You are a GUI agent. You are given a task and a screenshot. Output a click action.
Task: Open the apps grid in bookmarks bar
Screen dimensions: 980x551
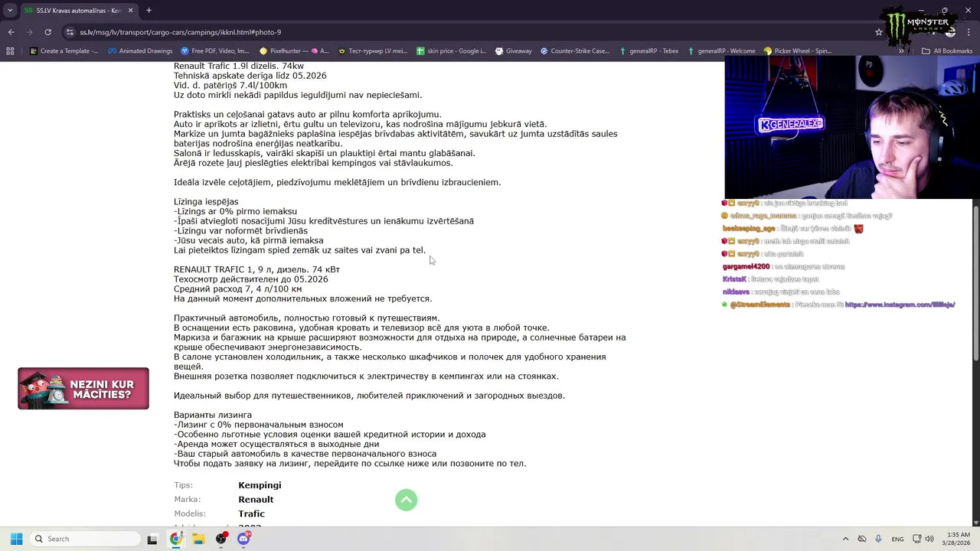10,51
